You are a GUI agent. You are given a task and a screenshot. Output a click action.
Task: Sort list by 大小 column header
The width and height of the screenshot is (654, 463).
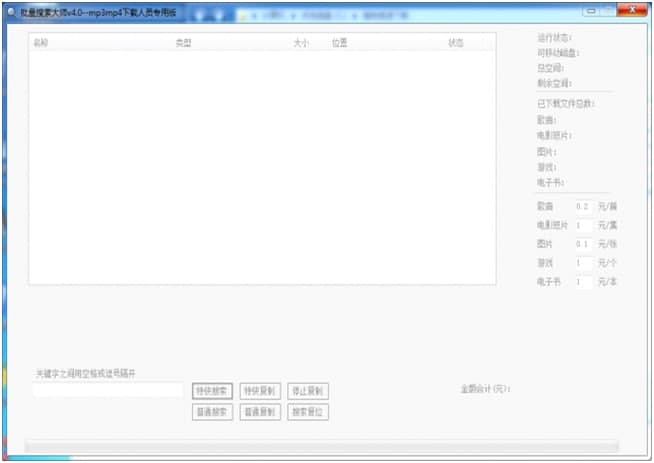pos(301,43)
